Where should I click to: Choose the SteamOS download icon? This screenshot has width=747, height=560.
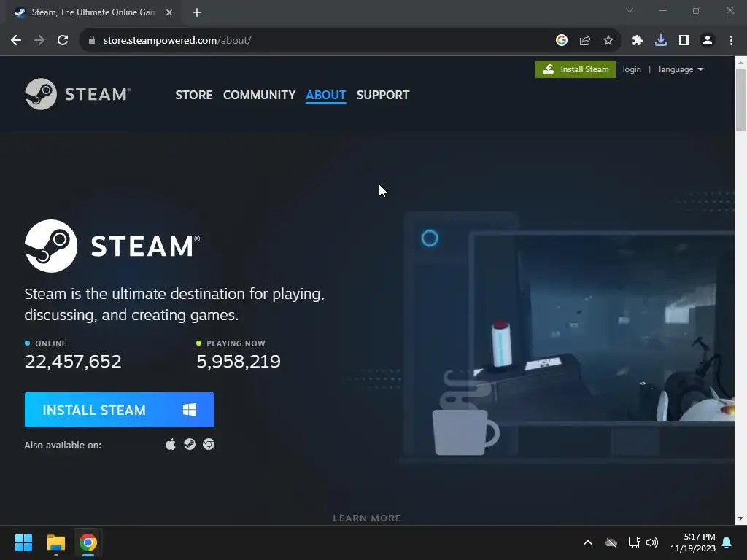click(x=190, y=444)
